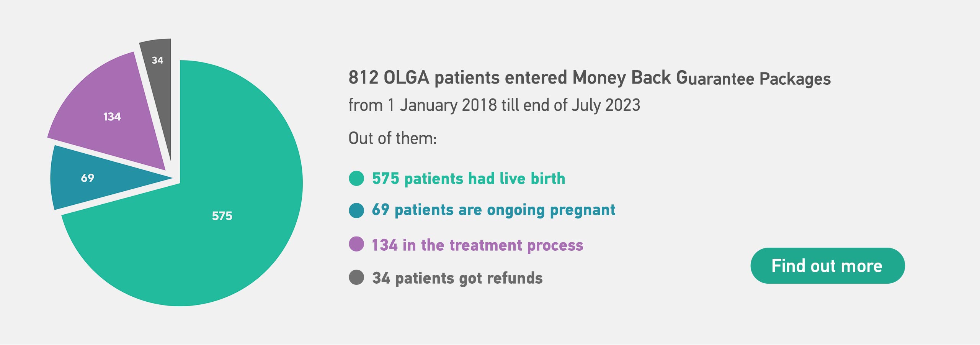Click the 69 label inside the pie
Screen dimensions: 980x345
point(88,178)
